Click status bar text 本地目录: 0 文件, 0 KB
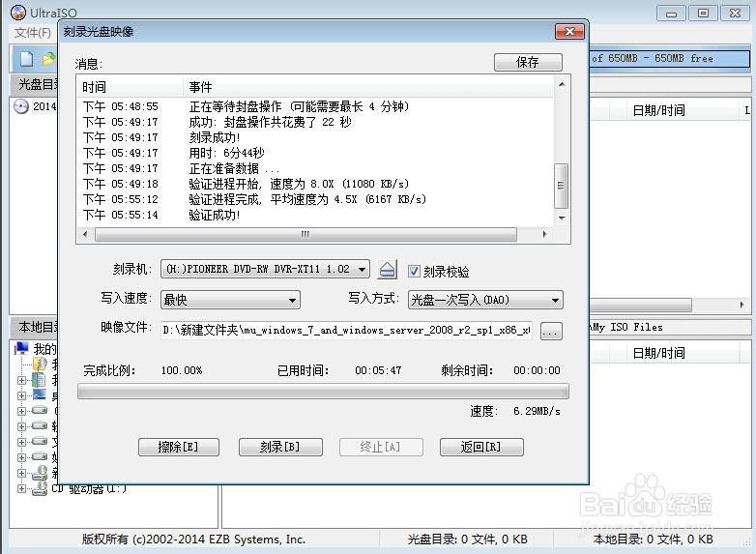The image size is (756, 554). (x=653, y=539)
